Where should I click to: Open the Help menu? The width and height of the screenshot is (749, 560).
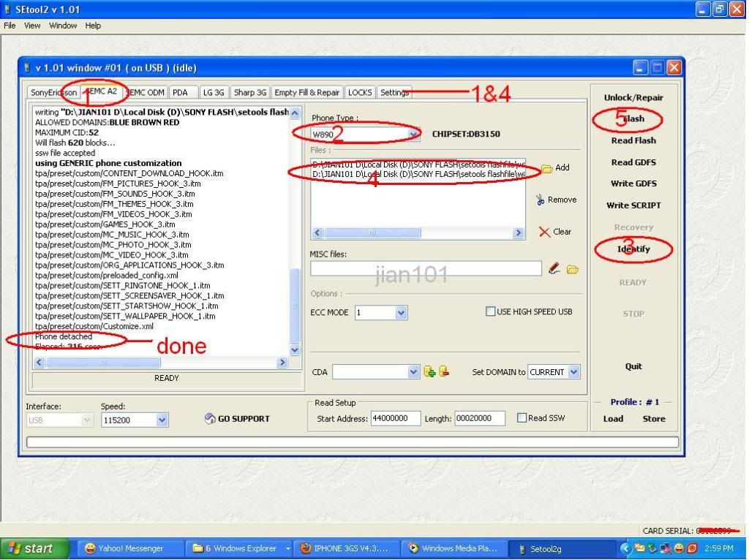tap(93, 26)
